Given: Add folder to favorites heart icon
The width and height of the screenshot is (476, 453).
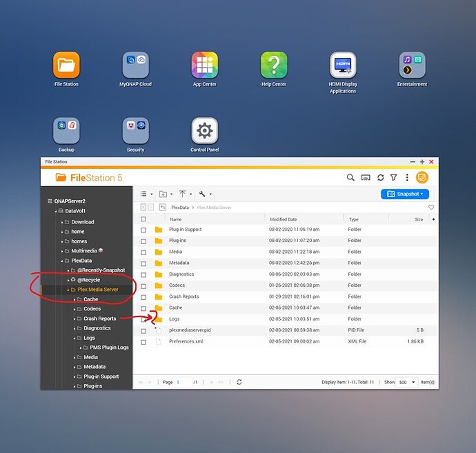Looking at the screenshot, I should tap(431, 208).
